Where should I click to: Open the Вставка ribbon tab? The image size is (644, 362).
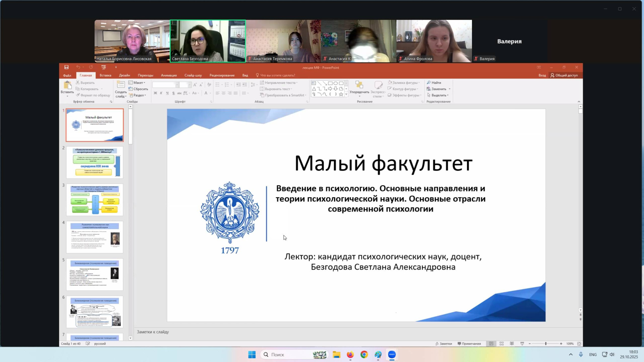pos(105,75)
